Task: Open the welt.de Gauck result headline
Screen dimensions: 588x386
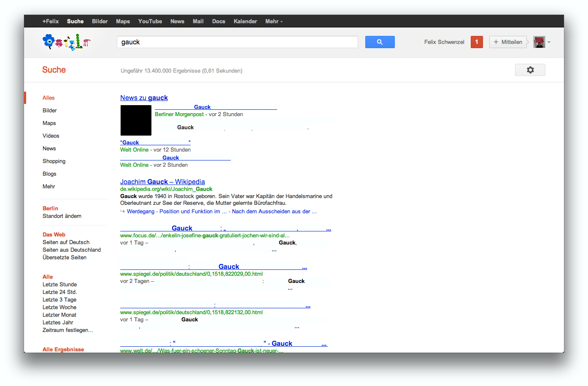Action: click(224, 343)
